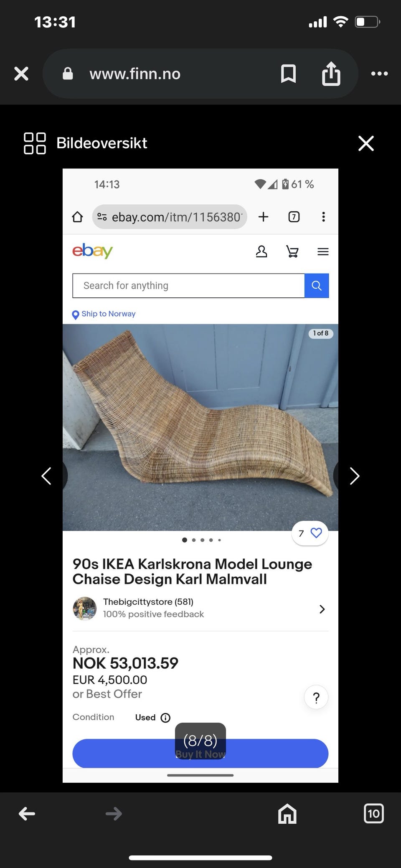Tap the rattan chaise lounge photo
The width and height of the screenshot is (401, 868).
pos(200,427)
